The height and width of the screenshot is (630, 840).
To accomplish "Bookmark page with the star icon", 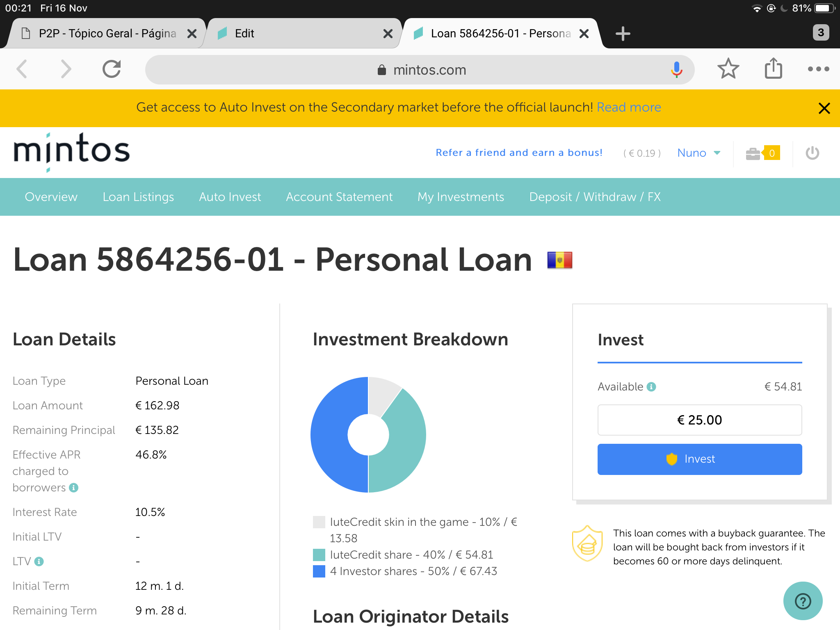I will click(x=728, y=69).
